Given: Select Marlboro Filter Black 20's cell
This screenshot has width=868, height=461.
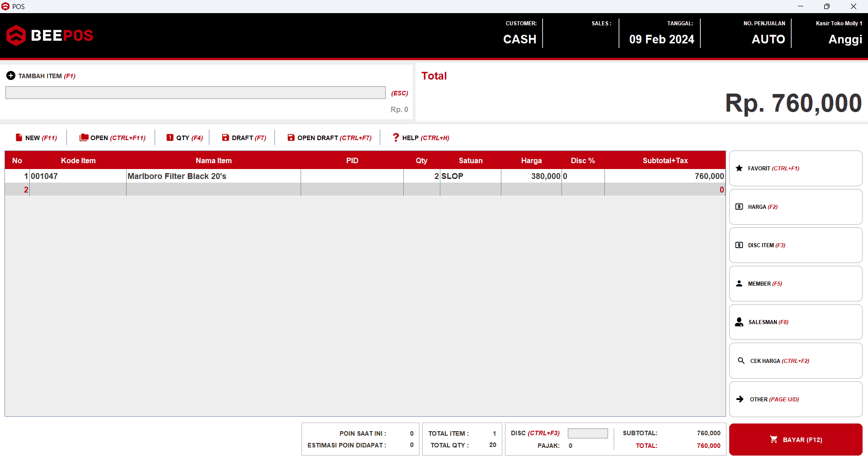Looking at the screenshot, I should 213,176.
